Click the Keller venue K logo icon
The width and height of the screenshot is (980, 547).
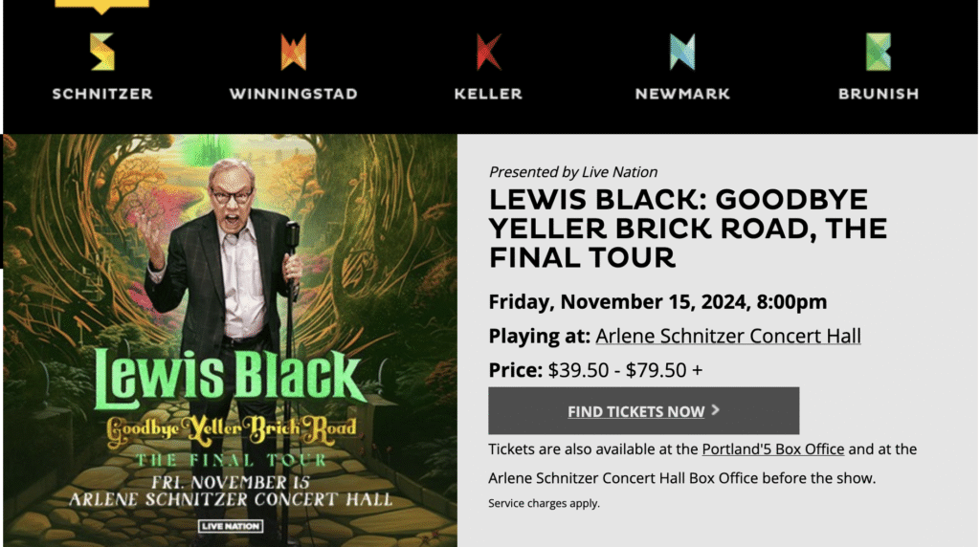click(x=488, y=52)
